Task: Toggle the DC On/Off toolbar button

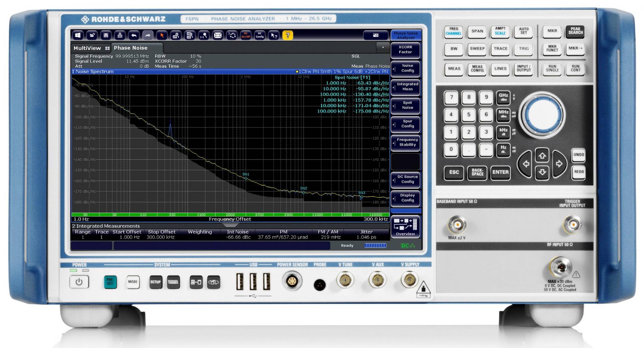Action: [246, 35]
